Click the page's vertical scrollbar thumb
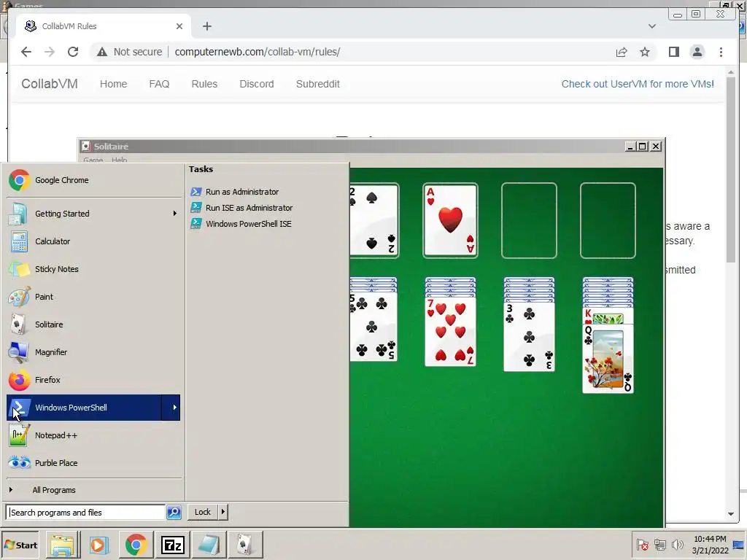The height and width of the screenshot is (560, 747). point(731,171)
